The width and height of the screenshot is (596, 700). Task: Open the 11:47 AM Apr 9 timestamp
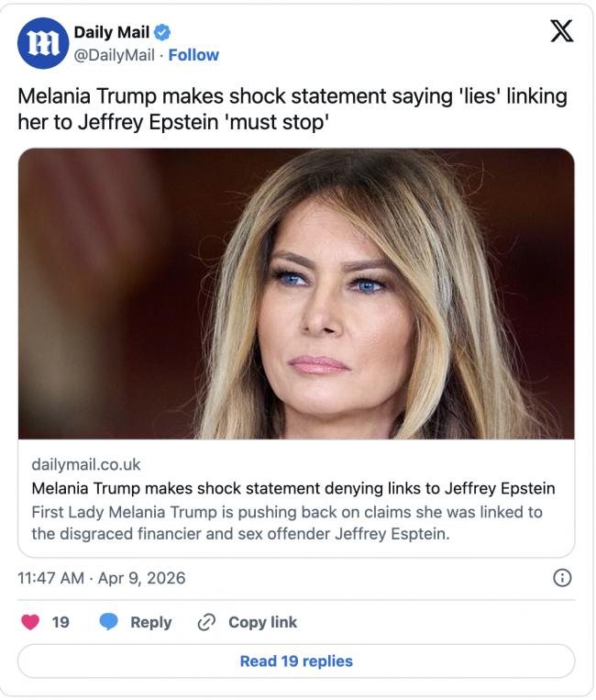click(102, 578)
